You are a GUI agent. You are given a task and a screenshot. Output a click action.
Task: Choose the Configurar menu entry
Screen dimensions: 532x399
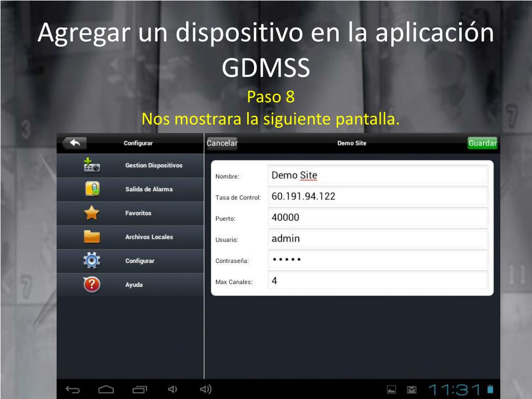[130, 261]
